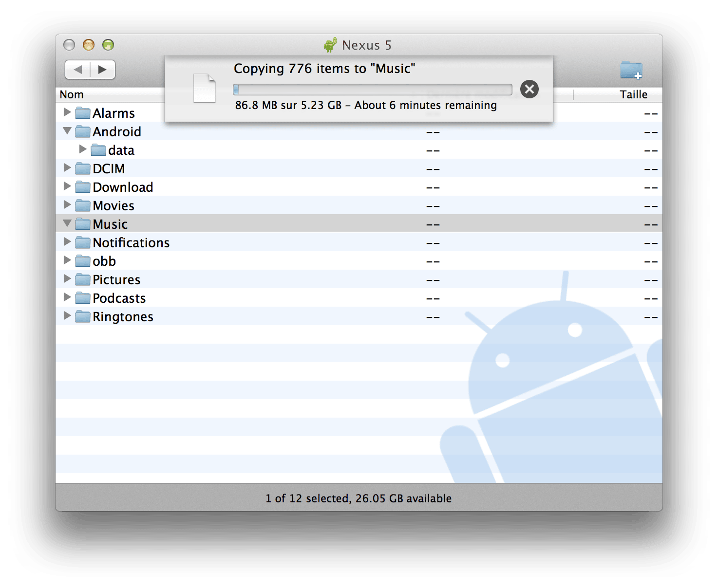The width and height of the screenshot is (718, 588).
Task: Cancel the copy with the X button
Action: tap(529, 89)
